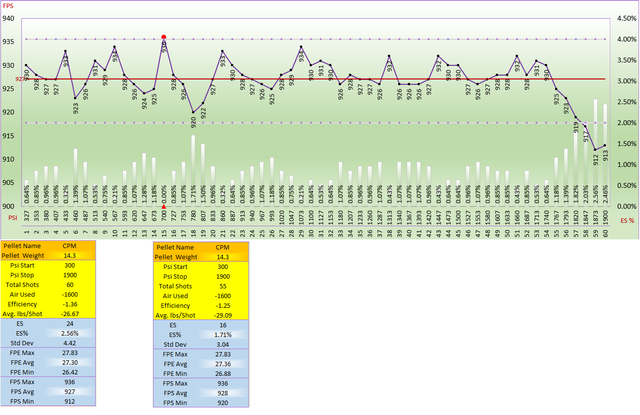Click the 919 data label near the chart end

pyautogui.click(x=576, y=127)
